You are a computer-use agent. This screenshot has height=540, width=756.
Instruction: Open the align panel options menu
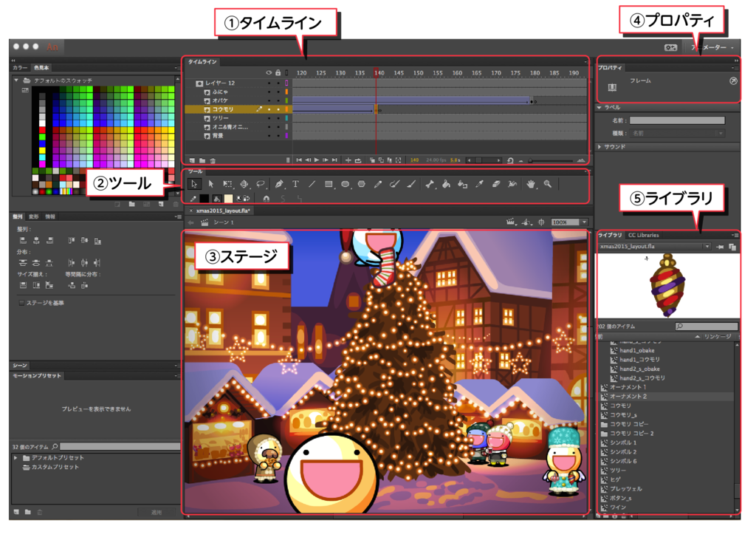(x=177, y=216)
